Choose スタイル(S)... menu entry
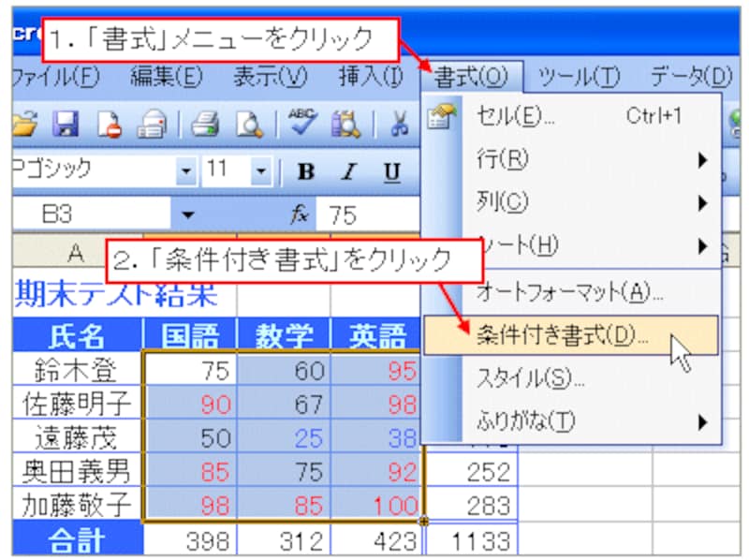Image resolution: width=749 pixels, height=560 pixels. click(571, 378)
